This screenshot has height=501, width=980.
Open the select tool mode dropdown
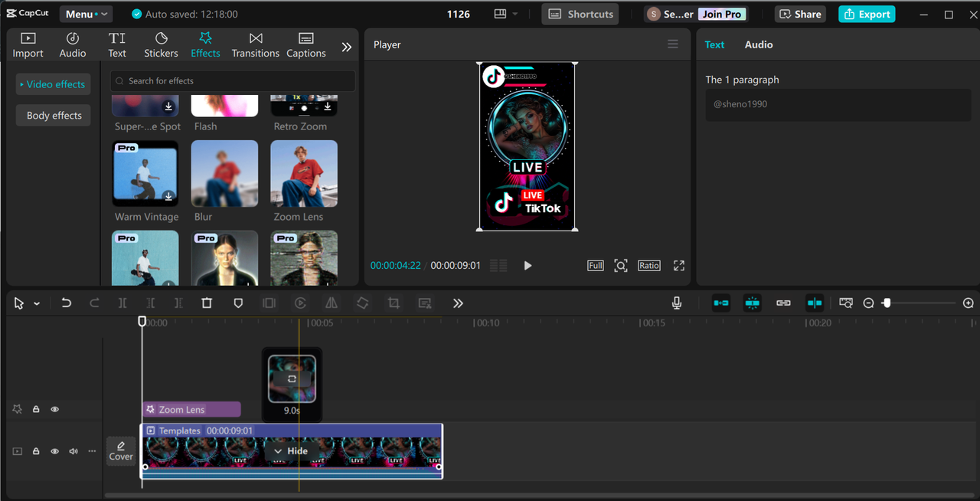coord(36,304)
